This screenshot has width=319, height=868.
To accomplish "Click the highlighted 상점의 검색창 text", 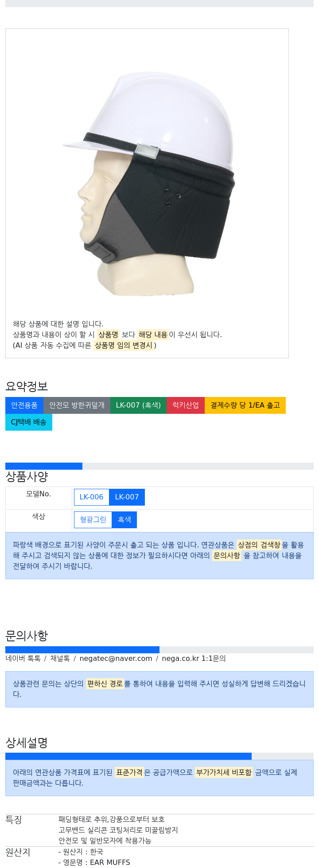I will [259, 545].
